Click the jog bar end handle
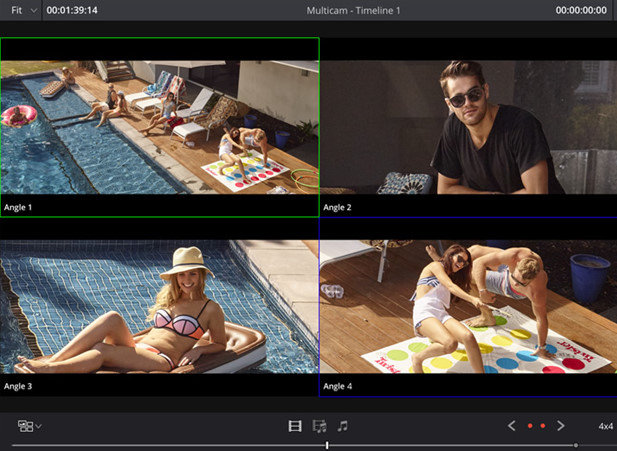The width and height of the screenshot is (617, 451). pyautogui.click(x=576, y=445)
